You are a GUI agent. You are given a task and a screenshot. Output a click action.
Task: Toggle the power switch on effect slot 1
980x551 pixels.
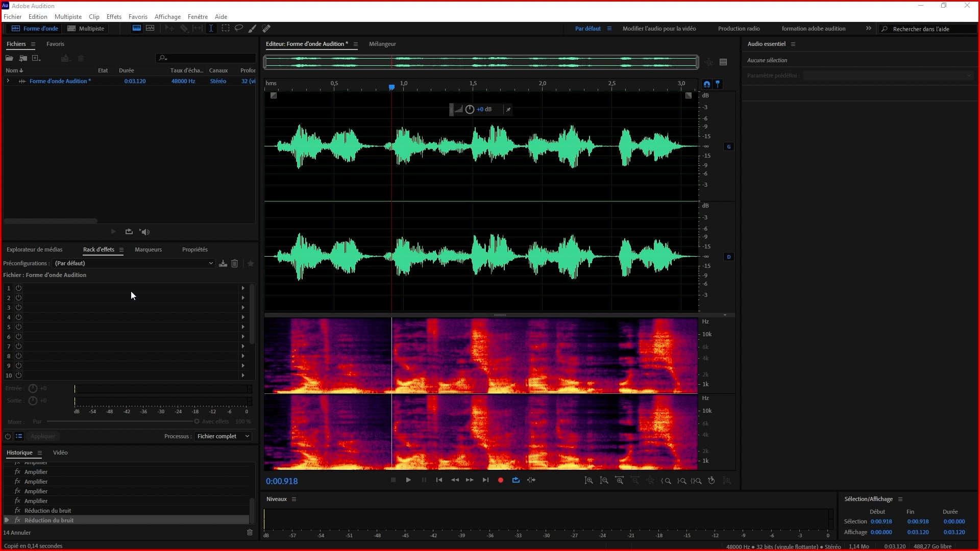[x=18, y=288]
